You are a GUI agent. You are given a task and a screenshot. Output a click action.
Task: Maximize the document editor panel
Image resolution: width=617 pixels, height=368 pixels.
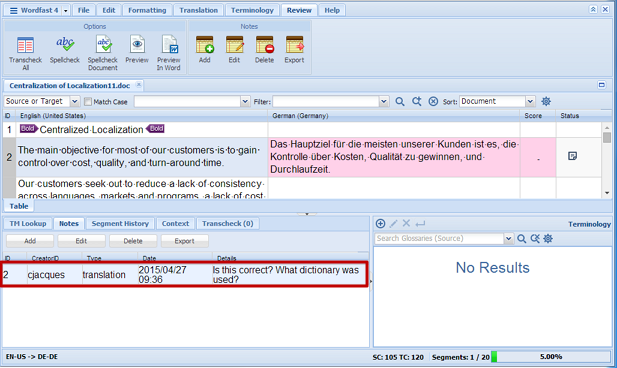tap(602, 85)
